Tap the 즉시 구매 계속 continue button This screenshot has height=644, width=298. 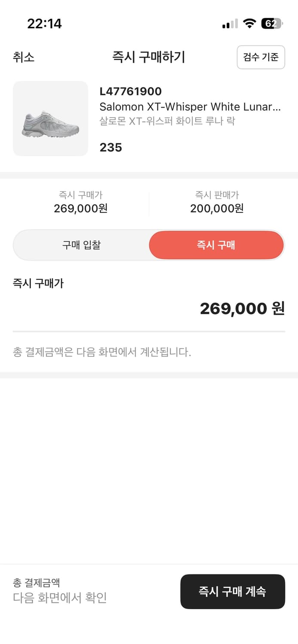233,592
